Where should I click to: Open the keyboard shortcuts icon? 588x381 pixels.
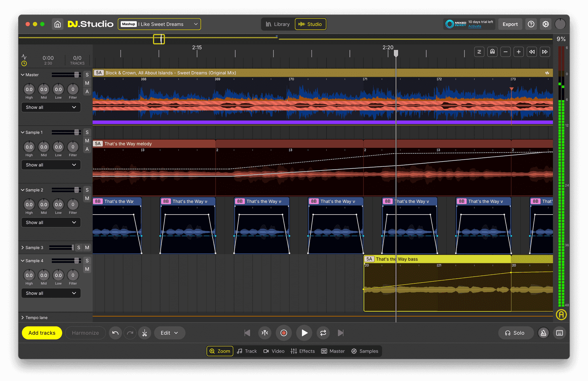click(560, 333)
